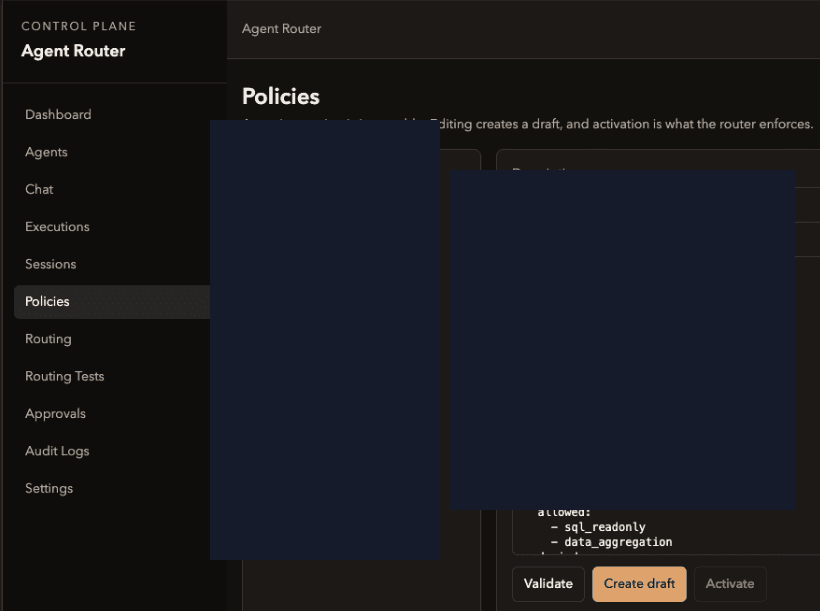Click the Validate button
820x611 pixels.
[x=548, y=584]
